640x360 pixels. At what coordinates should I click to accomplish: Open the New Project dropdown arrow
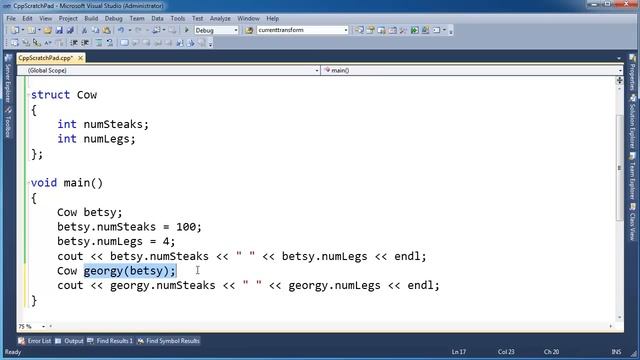[x=22, y=30]
